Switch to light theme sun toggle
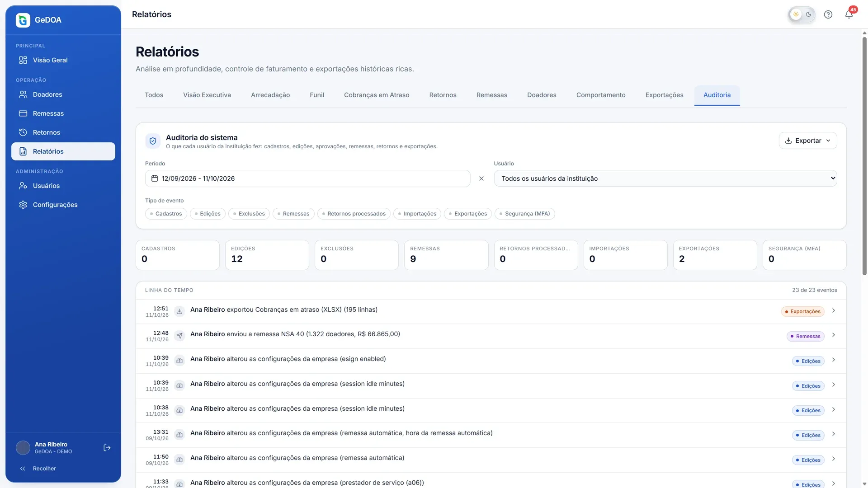 click(796, 14)
